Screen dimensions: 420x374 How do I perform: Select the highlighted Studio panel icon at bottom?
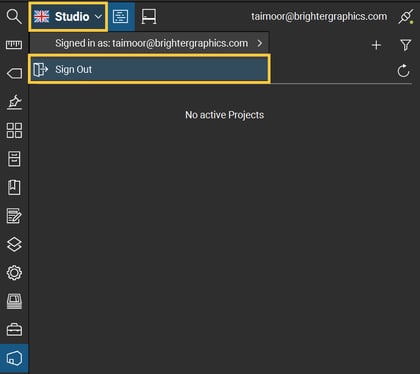click(x=14, y=359)
